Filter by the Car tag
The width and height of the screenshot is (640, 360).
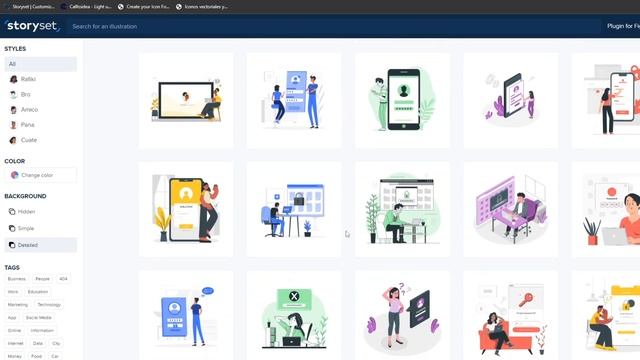click(55, 356)
